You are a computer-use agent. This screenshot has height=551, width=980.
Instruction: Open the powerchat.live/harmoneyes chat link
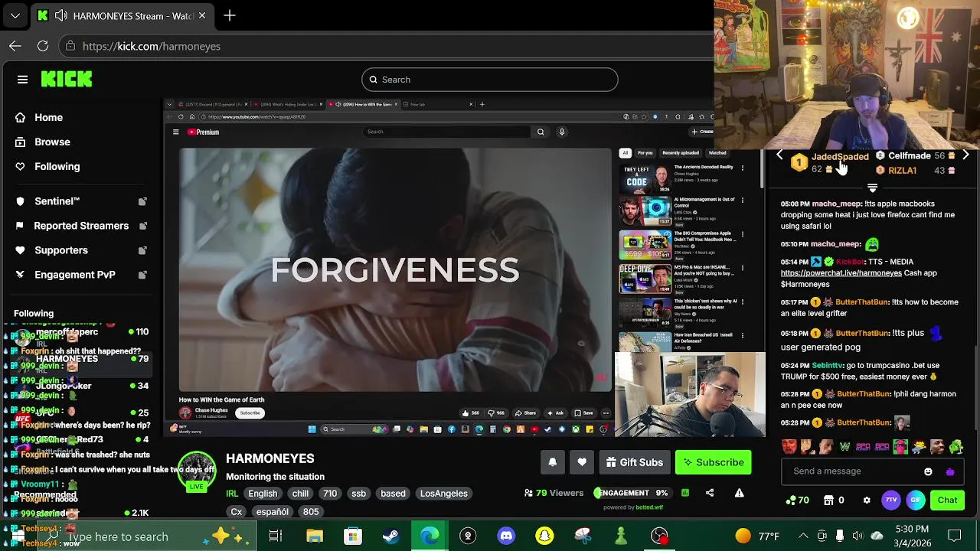pyautogui.click(x=841, y=273)
